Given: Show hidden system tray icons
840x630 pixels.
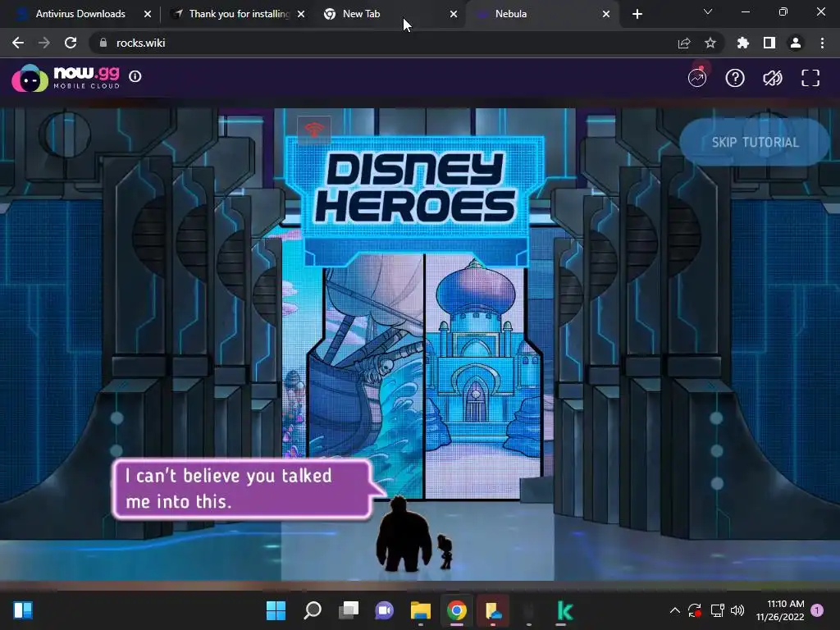Looking at the screenshot, I should coord(675,610).
